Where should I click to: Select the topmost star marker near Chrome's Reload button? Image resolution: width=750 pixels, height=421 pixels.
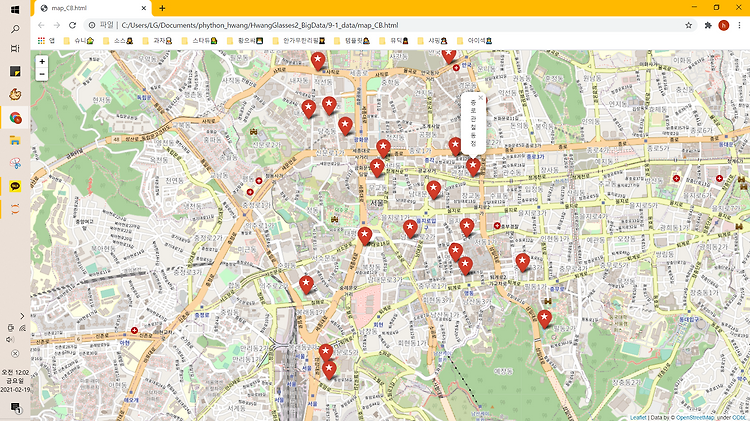318,61
